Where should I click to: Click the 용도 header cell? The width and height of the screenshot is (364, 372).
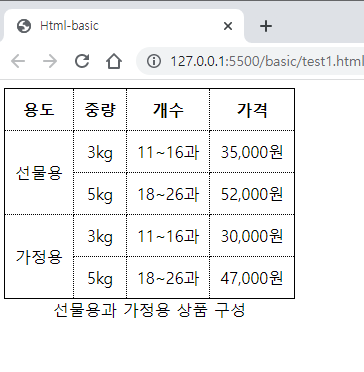click(x=39, y=110)
